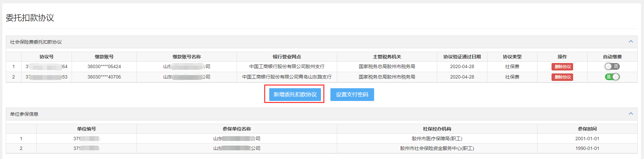Screen dimensions: 644x159
Task: Open 设置支付密码
Action: (352, 95)
